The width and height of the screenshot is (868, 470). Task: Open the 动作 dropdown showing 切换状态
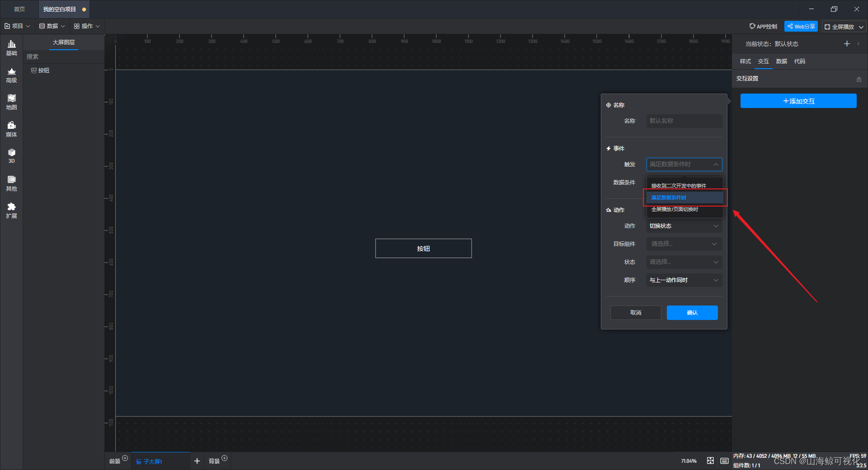[x=684, y=226]
